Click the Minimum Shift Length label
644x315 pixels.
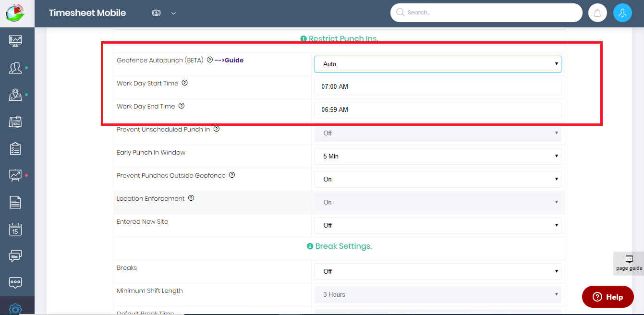coord(150,291)
